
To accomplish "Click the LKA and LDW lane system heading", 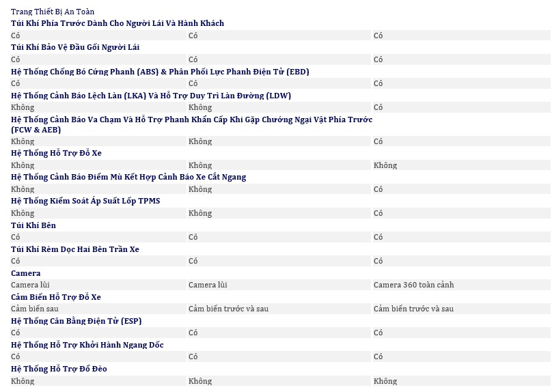I will 151,96.
